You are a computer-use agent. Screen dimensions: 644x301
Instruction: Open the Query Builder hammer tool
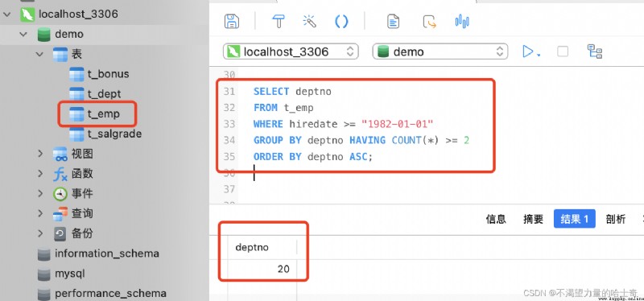pyautogui.click(x=279, y=21)
